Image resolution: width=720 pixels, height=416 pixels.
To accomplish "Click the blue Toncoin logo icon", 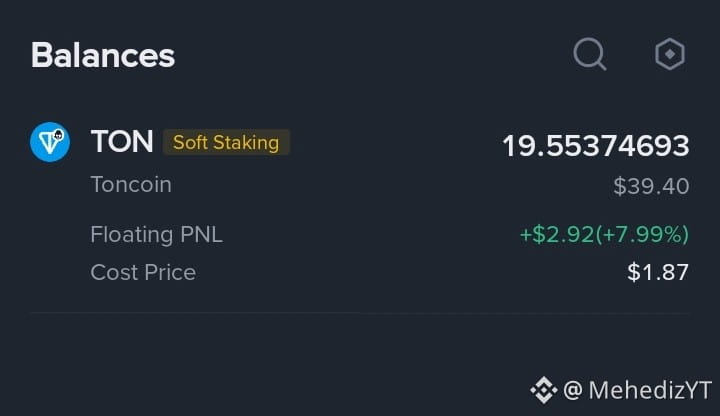I will tap(50, 142).
